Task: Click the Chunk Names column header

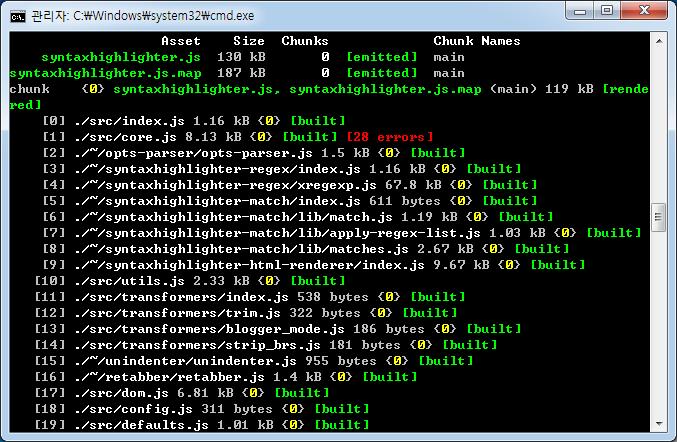Action: [x=477, y=41]
